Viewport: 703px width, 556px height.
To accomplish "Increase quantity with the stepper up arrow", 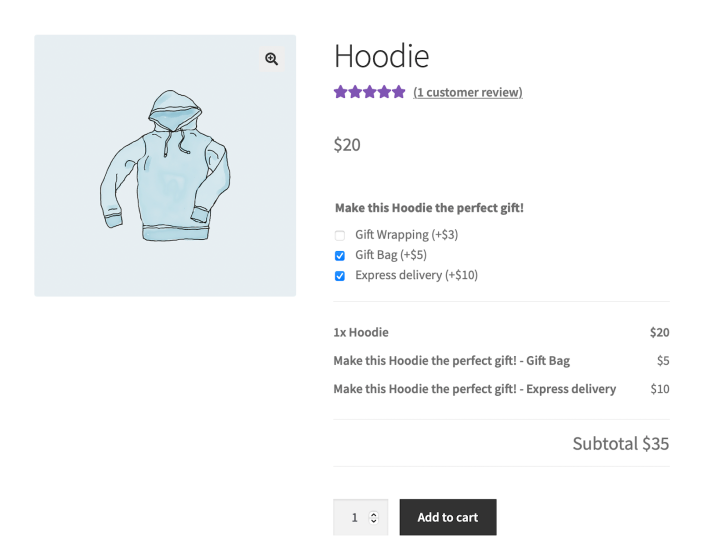I will point(374,513).
